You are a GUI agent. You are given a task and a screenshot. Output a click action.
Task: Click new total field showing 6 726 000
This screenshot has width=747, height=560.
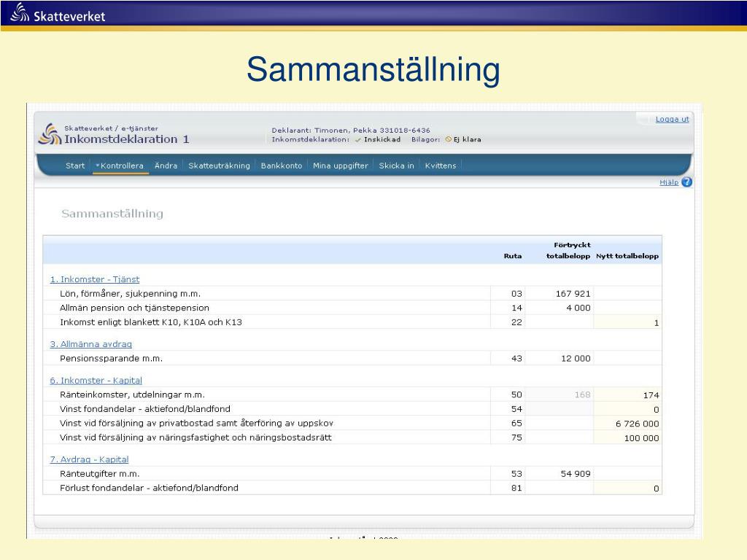pyautogui.click(x=627, y=424)
